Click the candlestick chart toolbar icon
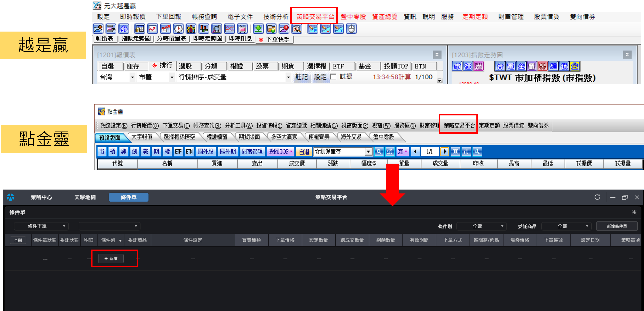The image size is (644, 311). 204,29
